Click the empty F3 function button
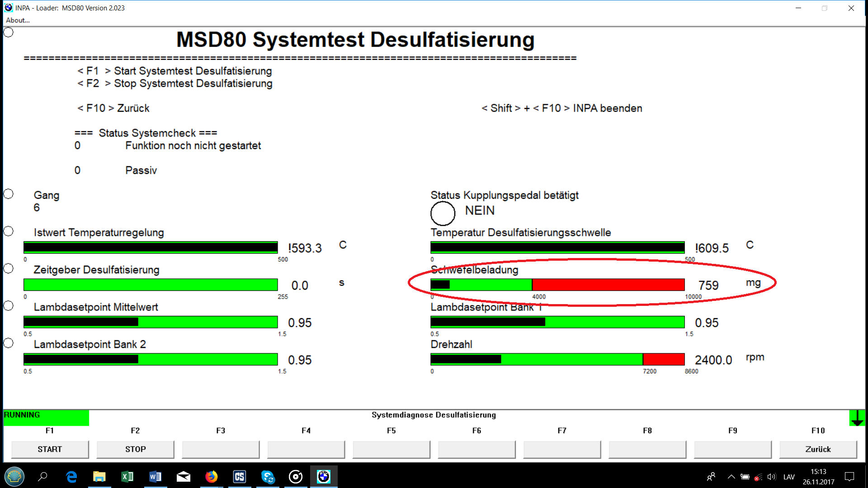Viewport: 868px width, 488px height. pyautogui.click(x=221, y=449)
